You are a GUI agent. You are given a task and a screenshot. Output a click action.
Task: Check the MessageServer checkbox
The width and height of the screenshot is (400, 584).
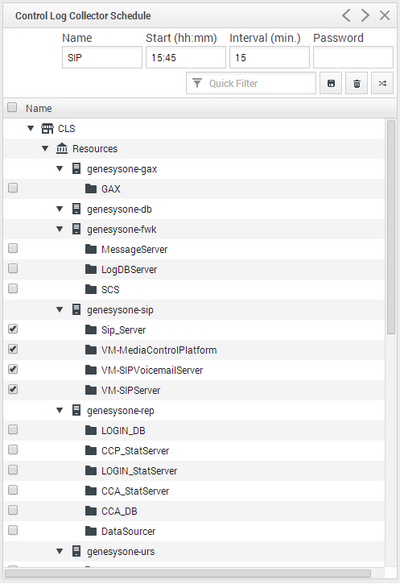click(13, 248)
